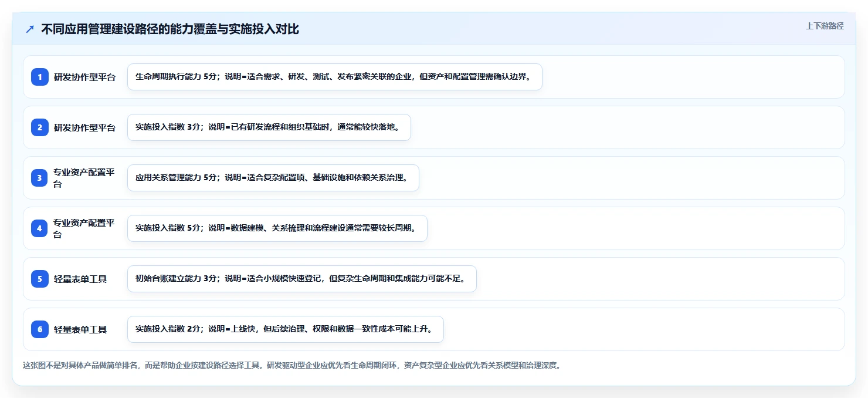Open the 实施投入指数 5分 description box
Screen dimensions: 868x398
(x=277, y=228)
